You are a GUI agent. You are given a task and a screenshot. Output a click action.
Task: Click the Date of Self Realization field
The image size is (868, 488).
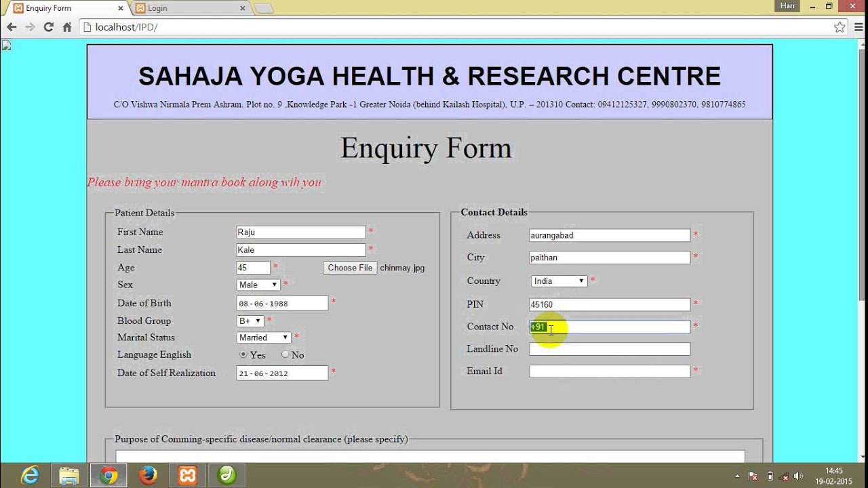pyautogui.click(x=282, y=373)
